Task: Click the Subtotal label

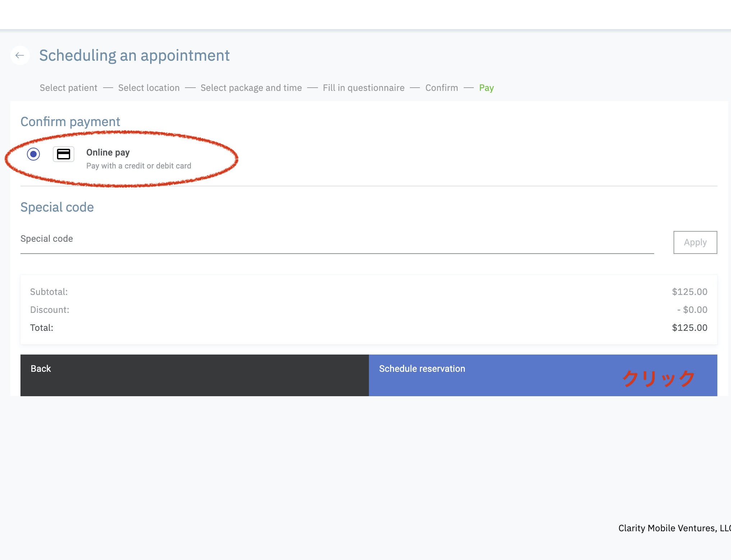Action: [x=49, y=292]
